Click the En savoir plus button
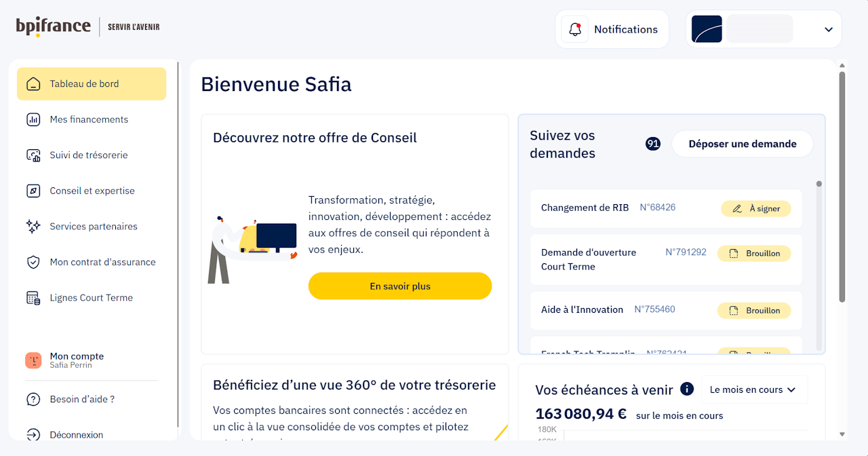868x456 pixels. [x=400, y=286]
